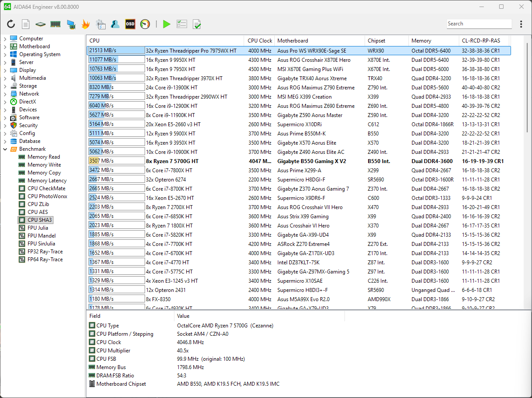Select the CPU PhotoWorxx benchmark

tap(47, 196)
